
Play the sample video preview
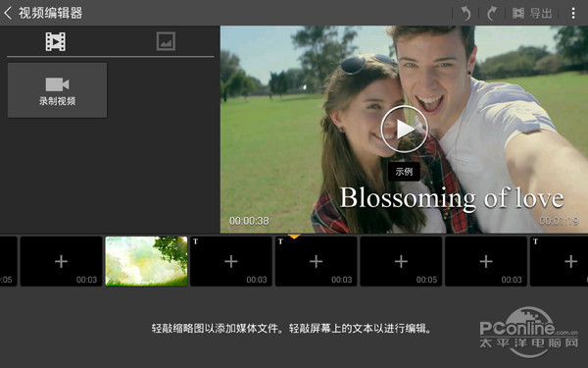point(404,130)
